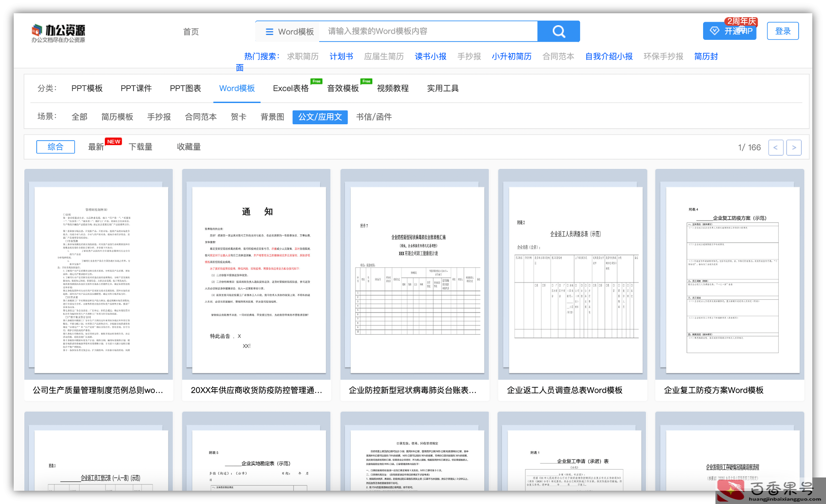Click the 办公资源 site logo
The width and height of the screenshot is (826, 504).
coord(58,33)
